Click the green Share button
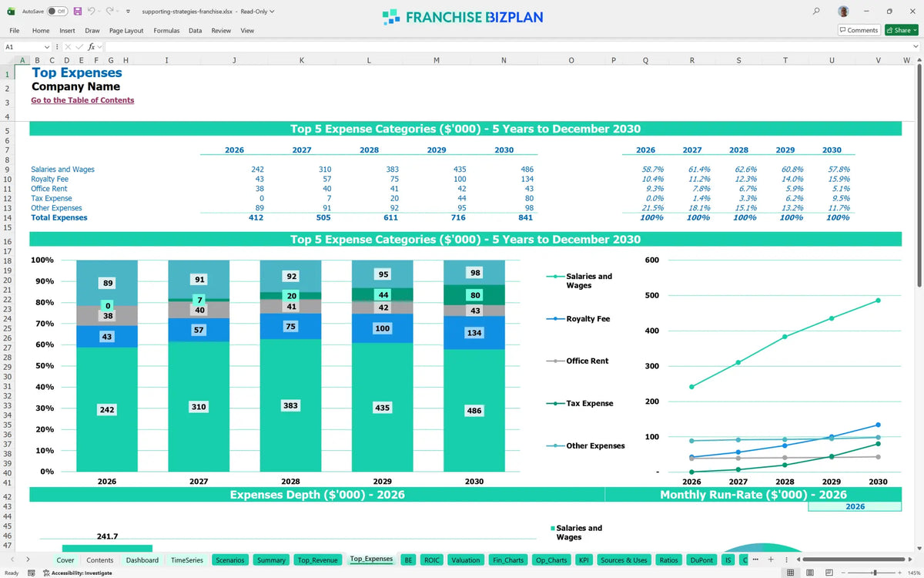The image size is (924, 578). point(901,30)
